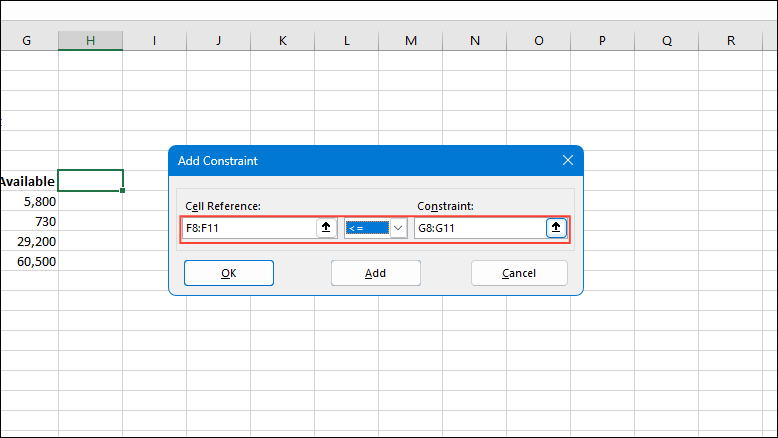Close the Add Constraint dialog

point(567,160)
